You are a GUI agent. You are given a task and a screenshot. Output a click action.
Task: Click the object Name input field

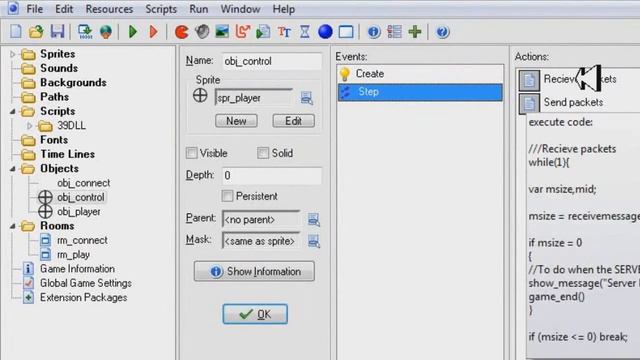[271, 61]
